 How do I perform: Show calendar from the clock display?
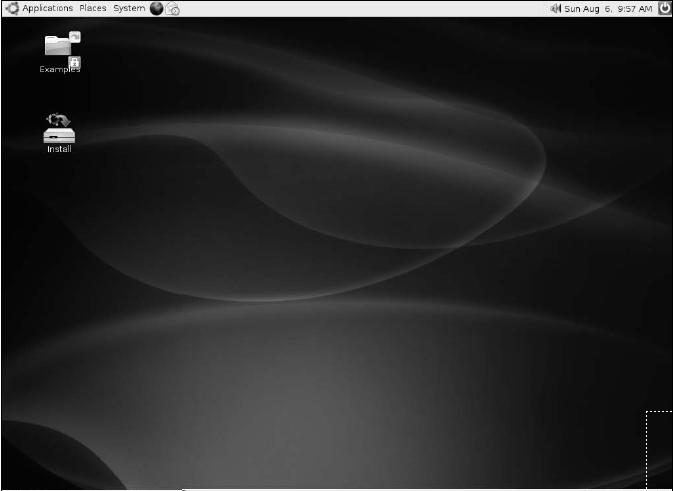point(608,9)
